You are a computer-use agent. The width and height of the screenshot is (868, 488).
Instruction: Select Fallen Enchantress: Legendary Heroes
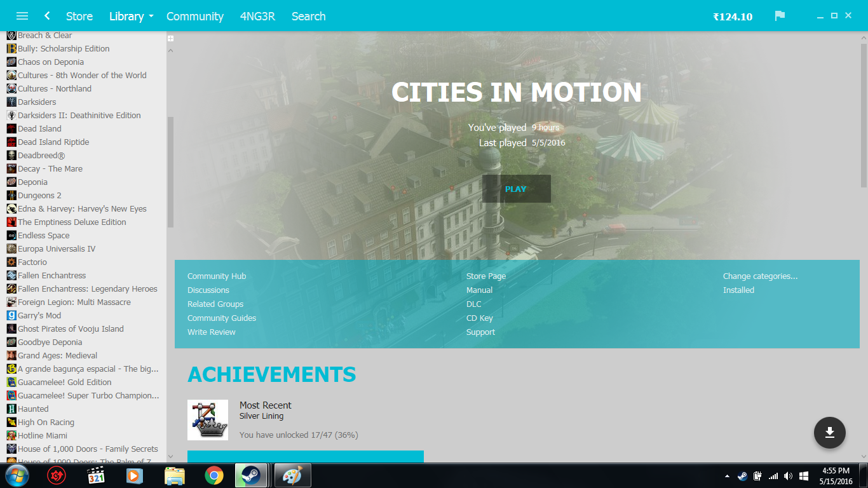pos(88,289)
